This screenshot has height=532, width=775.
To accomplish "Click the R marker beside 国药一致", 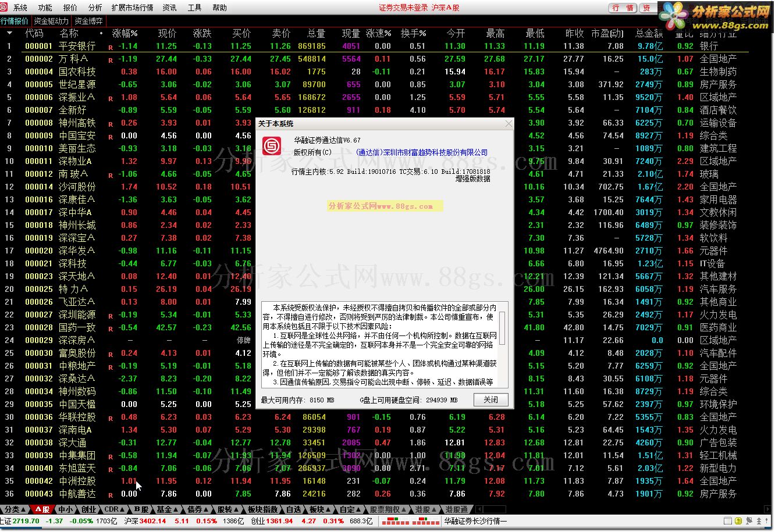I will pos(111,329).
